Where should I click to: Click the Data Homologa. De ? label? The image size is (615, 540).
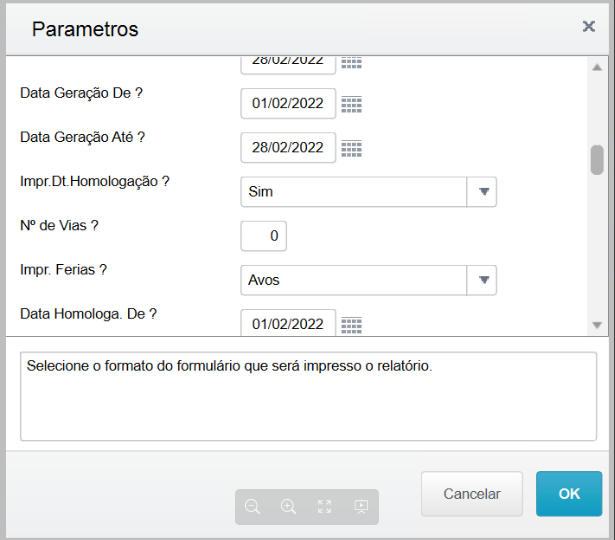click(88, 314)
